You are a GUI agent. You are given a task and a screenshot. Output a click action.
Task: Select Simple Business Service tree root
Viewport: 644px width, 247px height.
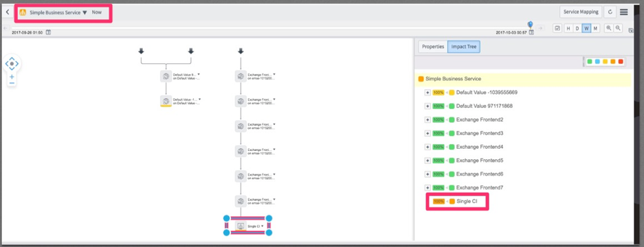pos(453,79)
